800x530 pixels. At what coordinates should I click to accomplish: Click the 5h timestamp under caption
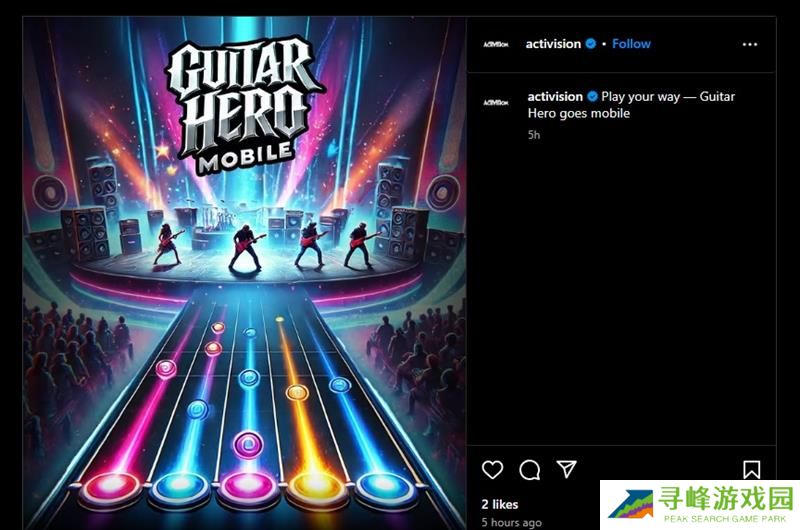pyautogui.click(x=534, y=135)
